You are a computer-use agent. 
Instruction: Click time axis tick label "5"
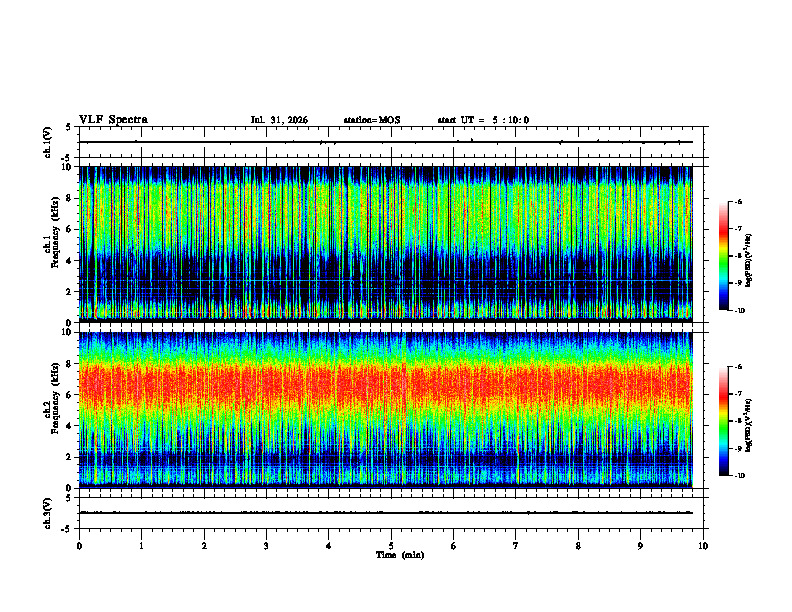coord(391,546)
